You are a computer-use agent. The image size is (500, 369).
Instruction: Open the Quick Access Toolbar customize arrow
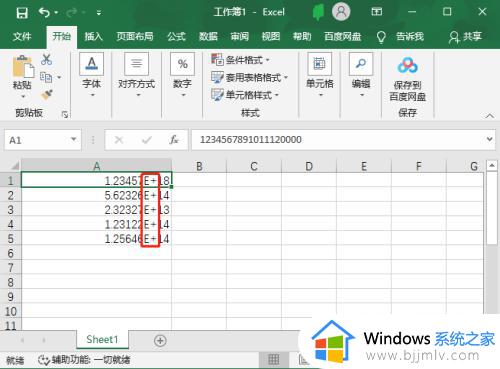click(99, 13)
